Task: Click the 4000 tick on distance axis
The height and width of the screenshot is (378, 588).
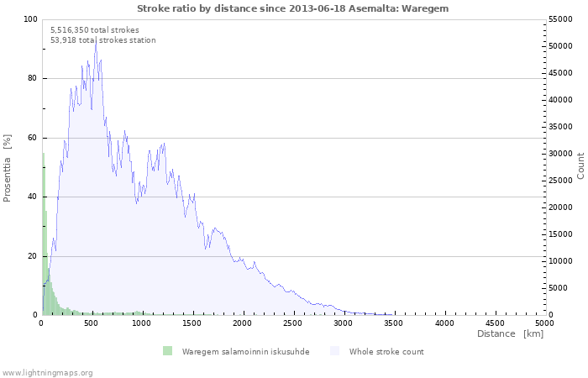Action: tap(444, 323)
